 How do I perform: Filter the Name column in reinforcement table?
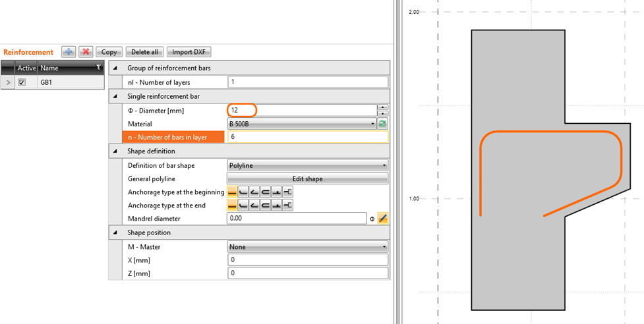pyautogui.click(x=98, y=68)
